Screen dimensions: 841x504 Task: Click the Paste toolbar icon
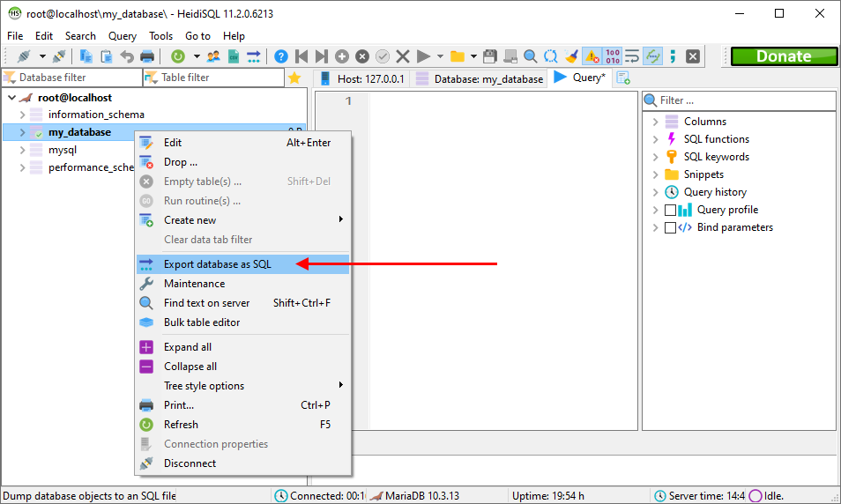tap(106, 56)
